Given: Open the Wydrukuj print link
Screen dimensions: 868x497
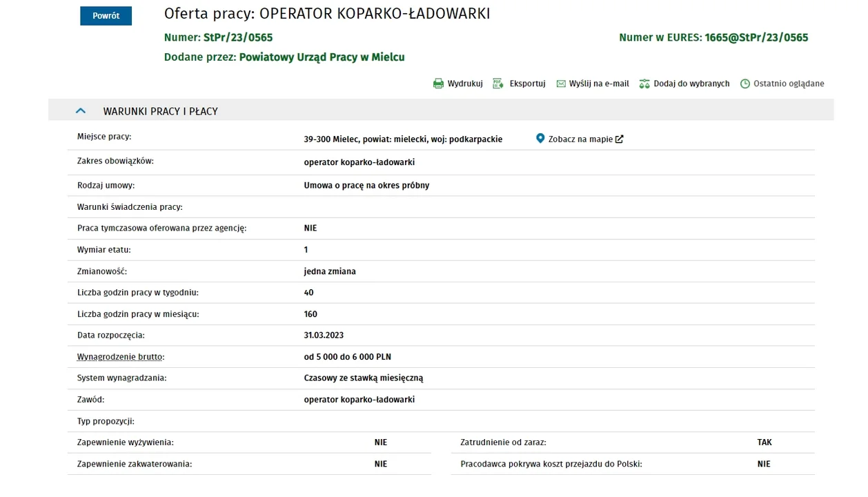Looking at the screenshot, I should pos(465,84).
